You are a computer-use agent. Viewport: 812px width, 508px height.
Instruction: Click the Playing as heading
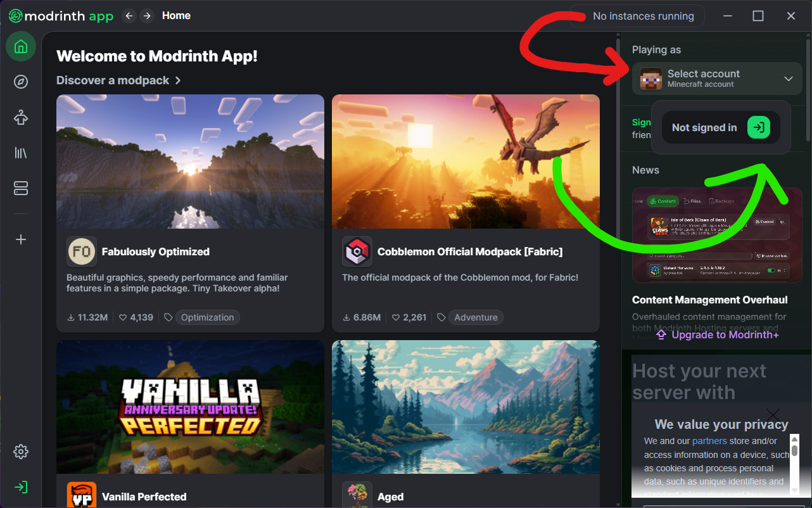pyautogui.click(x=656, y=50)
